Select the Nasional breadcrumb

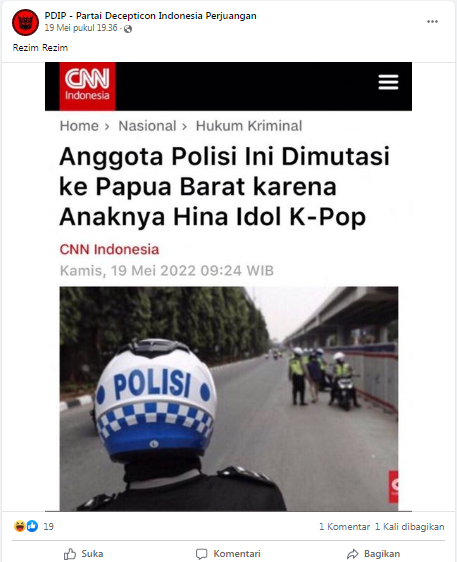tap(147, 126)
